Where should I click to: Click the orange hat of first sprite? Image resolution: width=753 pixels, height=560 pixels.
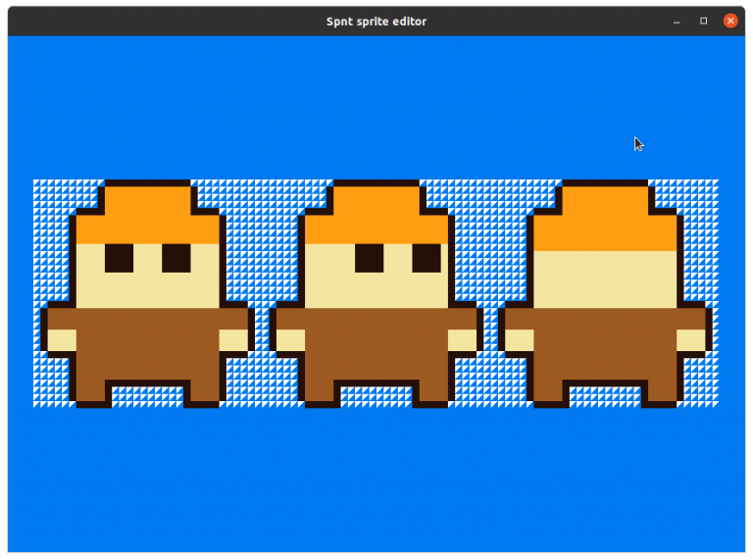click(148, 215)
